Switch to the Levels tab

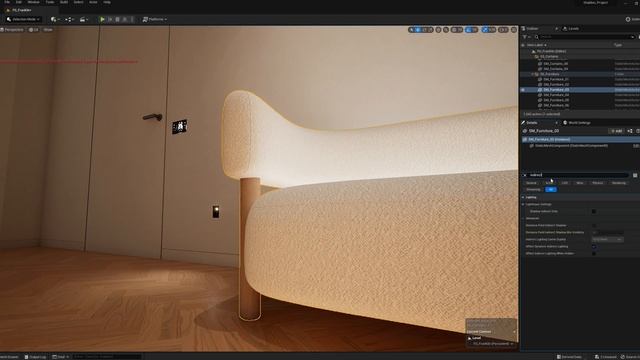click(571, 29)
